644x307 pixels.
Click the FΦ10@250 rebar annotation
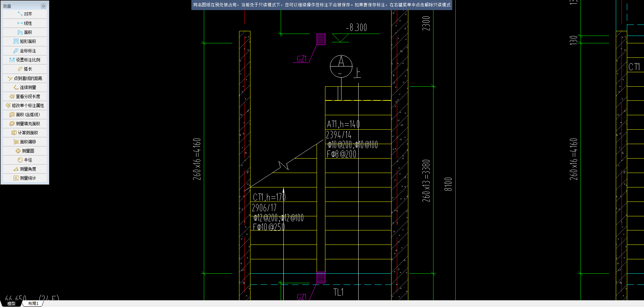pos(269,227)
